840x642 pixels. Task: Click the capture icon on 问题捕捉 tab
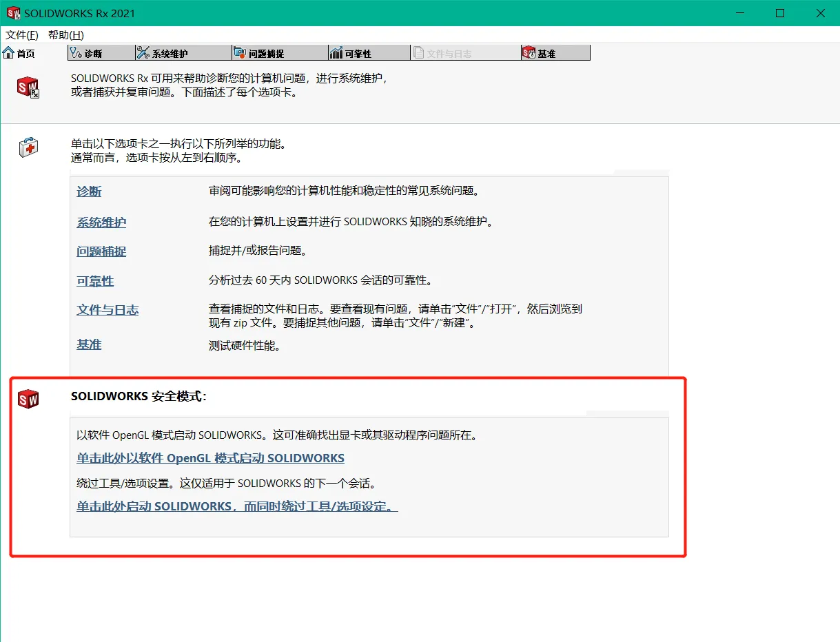tap(240, 53)
